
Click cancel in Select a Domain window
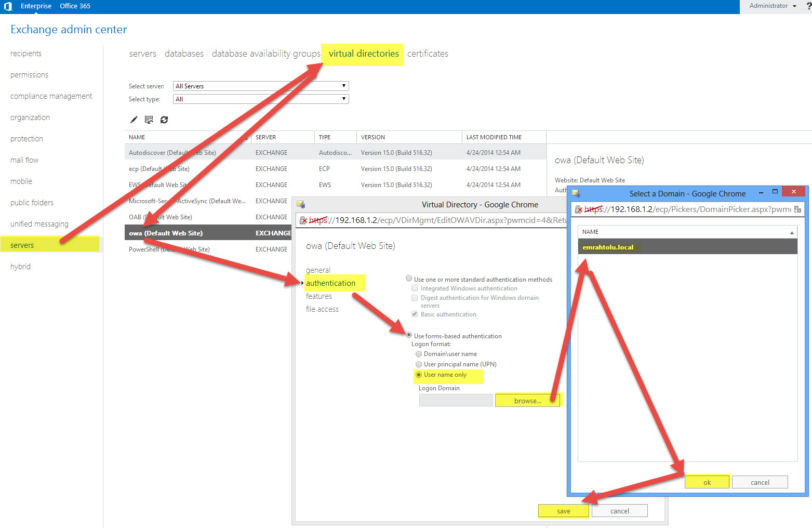pyautogui.click(x=760, y=482)
